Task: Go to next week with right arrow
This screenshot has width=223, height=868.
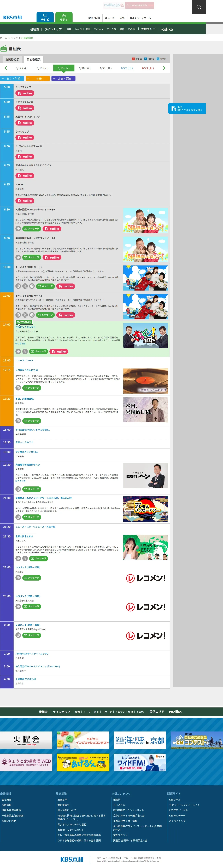Action: tap(164, 68)
